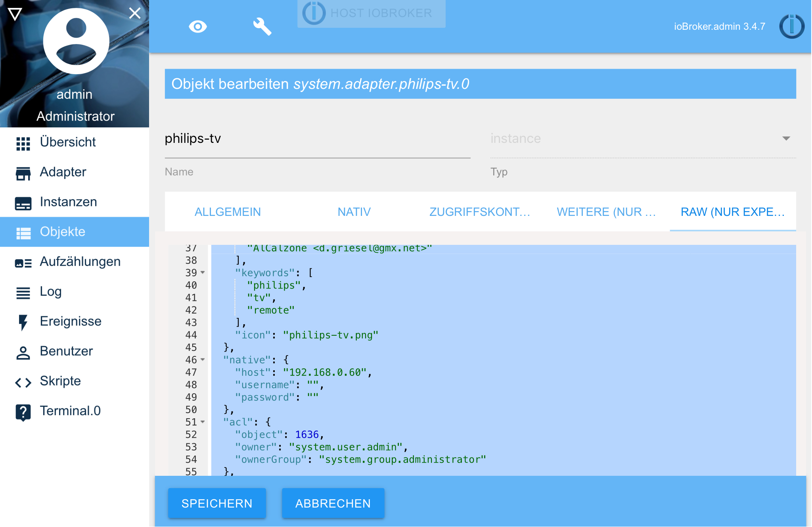Select Objekte in sidebar
This screenshot has height=527, width=812.
click(75, 232)
